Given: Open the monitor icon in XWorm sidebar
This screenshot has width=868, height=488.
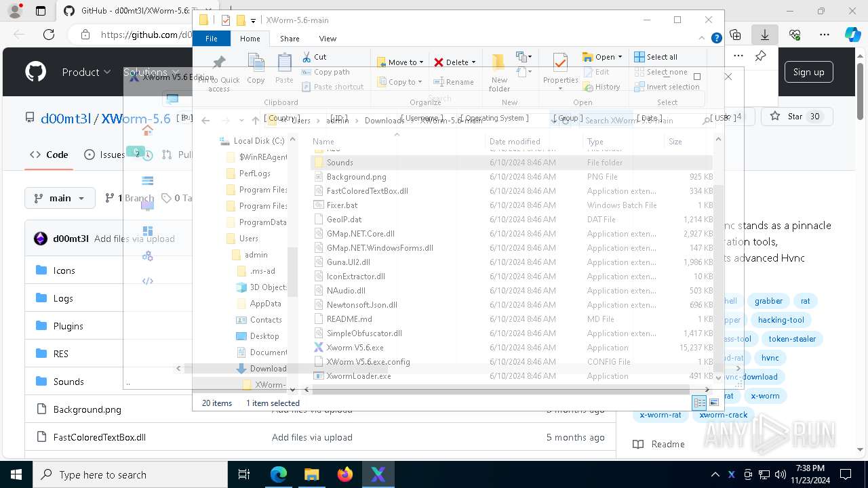Looking at the screenshot, I should (147, 205).
